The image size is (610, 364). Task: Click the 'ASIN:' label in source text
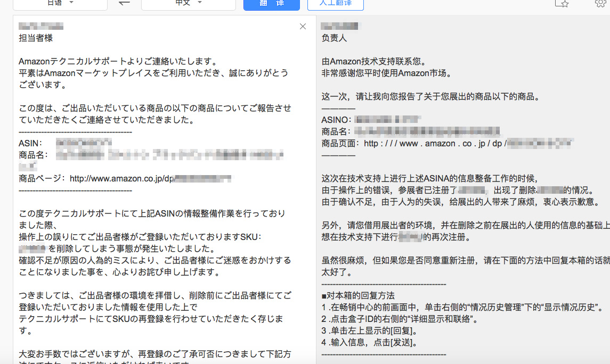(30, 143)
